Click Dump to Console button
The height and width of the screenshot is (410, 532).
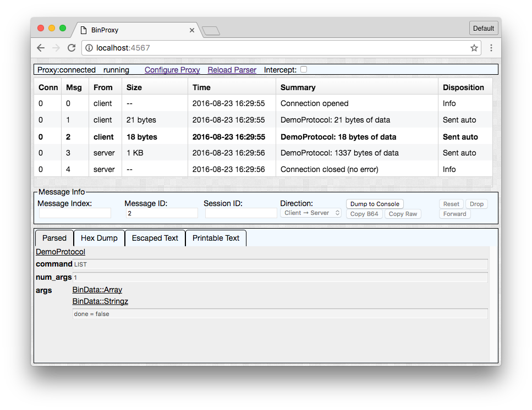(x=375, y=204)
